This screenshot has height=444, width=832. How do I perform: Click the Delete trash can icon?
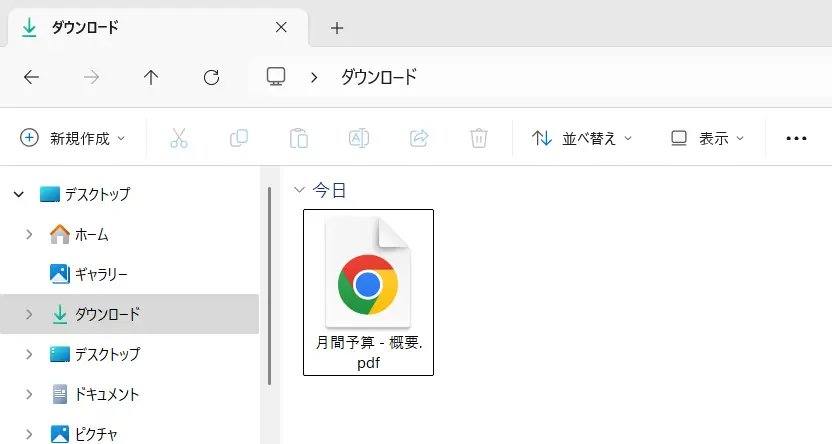coord(479,138)
